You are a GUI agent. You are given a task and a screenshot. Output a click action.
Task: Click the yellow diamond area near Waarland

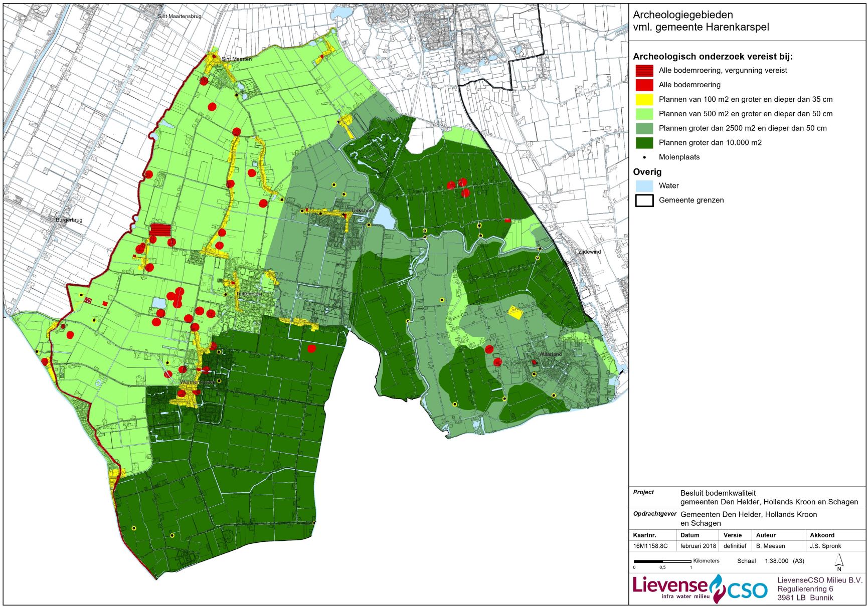[x=515, y=312]
